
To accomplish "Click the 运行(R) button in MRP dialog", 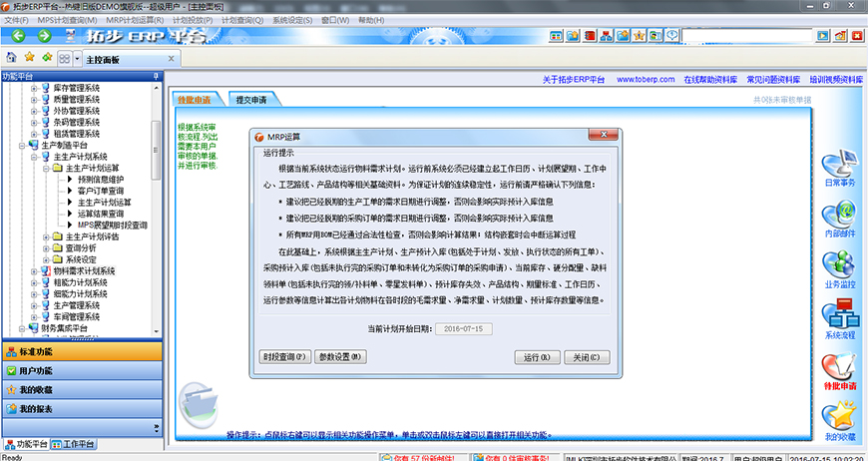I will [536, 356].
